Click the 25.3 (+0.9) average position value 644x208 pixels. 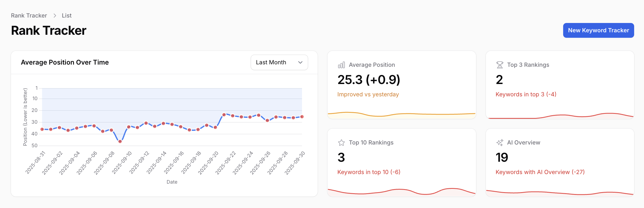369,80
